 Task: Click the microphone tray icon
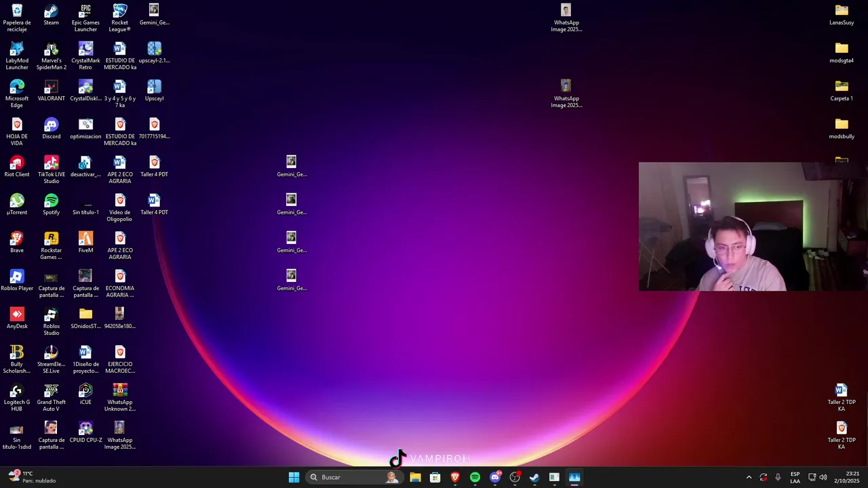778,477
